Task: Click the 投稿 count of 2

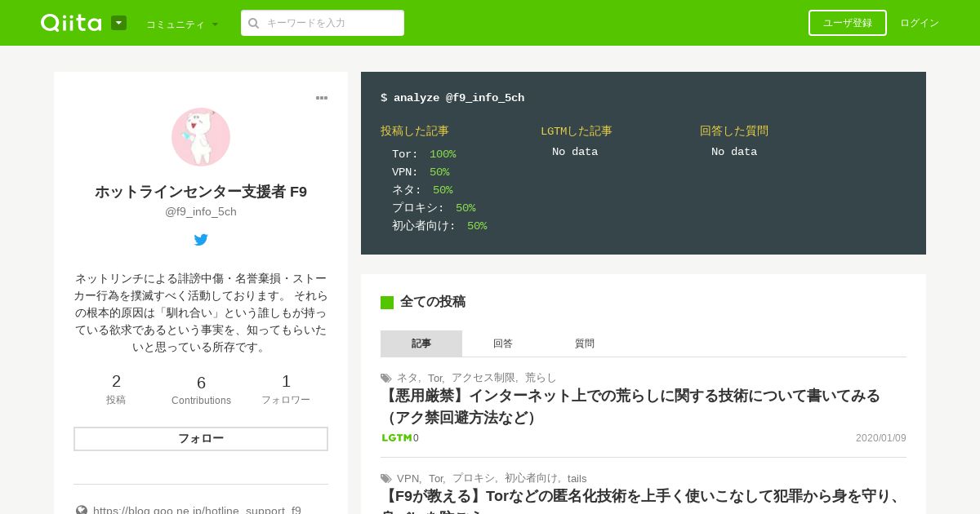Action: [x=116, y=389]
